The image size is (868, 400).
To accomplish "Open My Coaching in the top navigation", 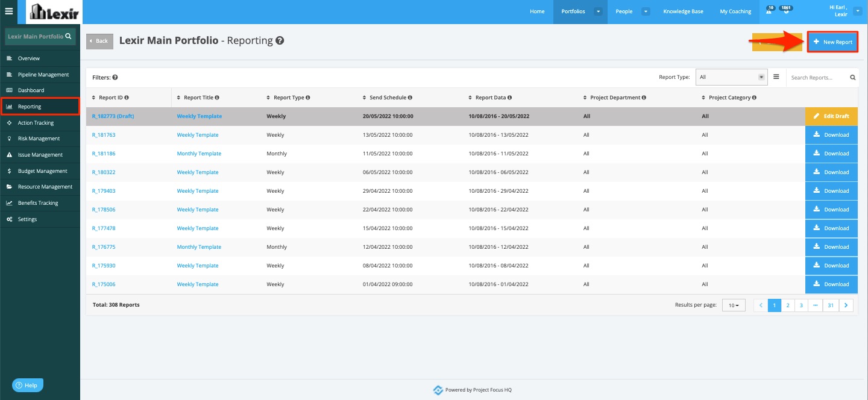I will (735, 11).
